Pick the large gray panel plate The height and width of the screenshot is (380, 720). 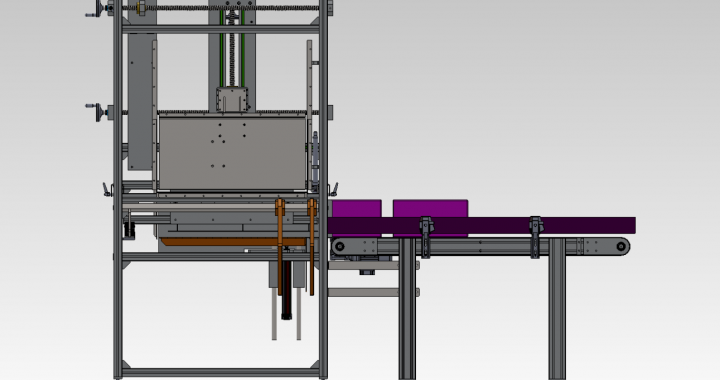pos(232,152)
